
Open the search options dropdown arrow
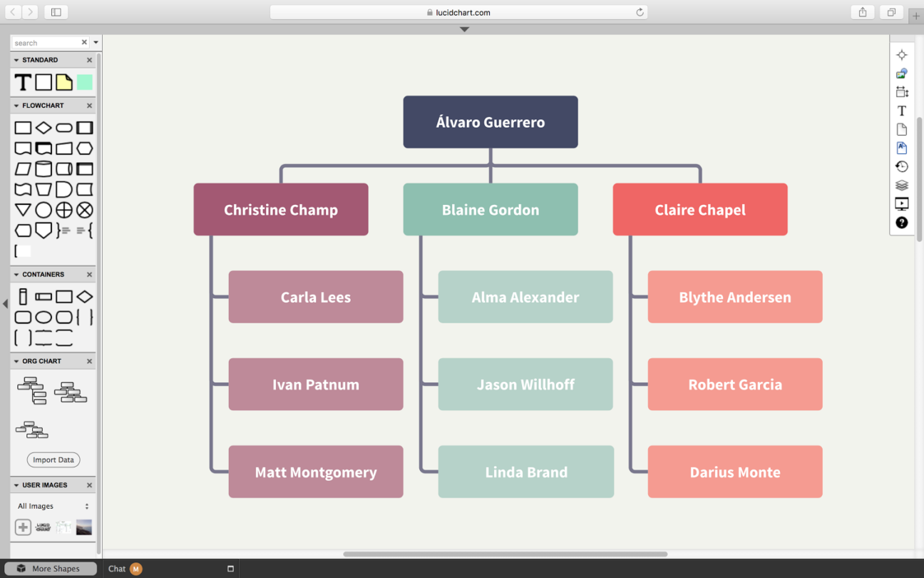click(96, 43)
